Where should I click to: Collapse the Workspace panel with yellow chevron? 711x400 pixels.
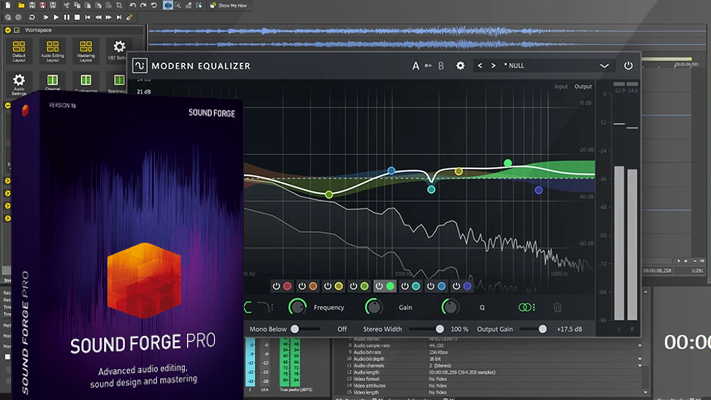tap(9, 32)
